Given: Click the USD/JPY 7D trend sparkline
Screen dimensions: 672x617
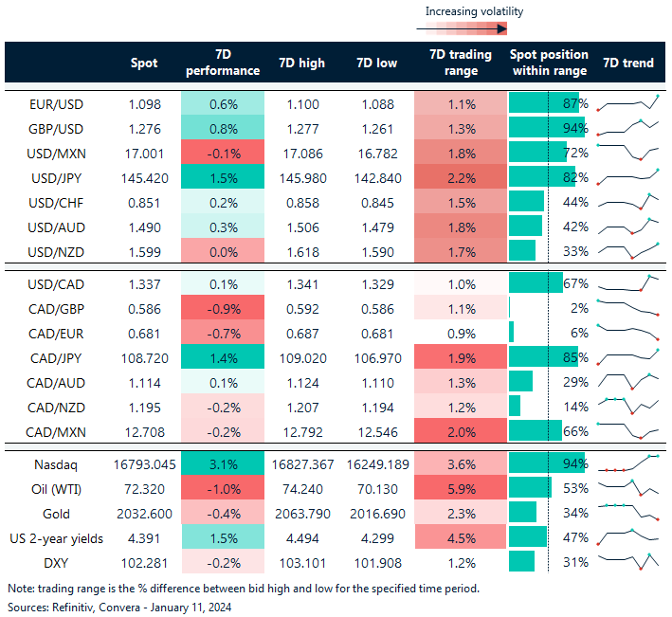Looking at the screenshot, I should [627, 176].
